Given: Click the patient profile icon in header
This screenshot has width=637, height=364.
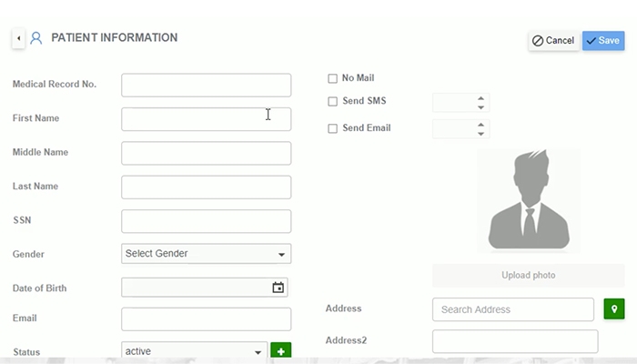Looking at the screenshot, I should pos(36,38).
